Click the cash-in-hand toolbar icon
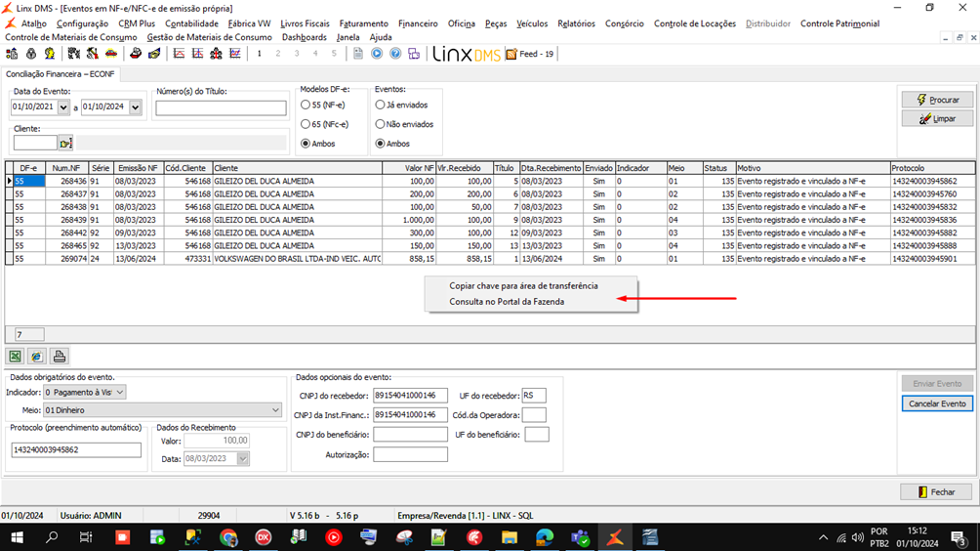Screen dimensions: 980x551 tap(154, 54)
